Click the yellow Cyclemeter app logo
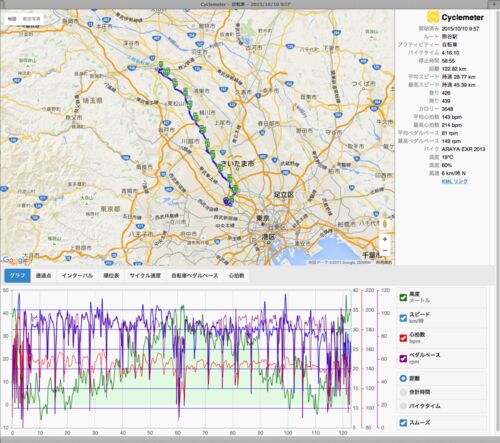Image resolution: width=500 pixels, height=443 pixels. coord(433,17)
